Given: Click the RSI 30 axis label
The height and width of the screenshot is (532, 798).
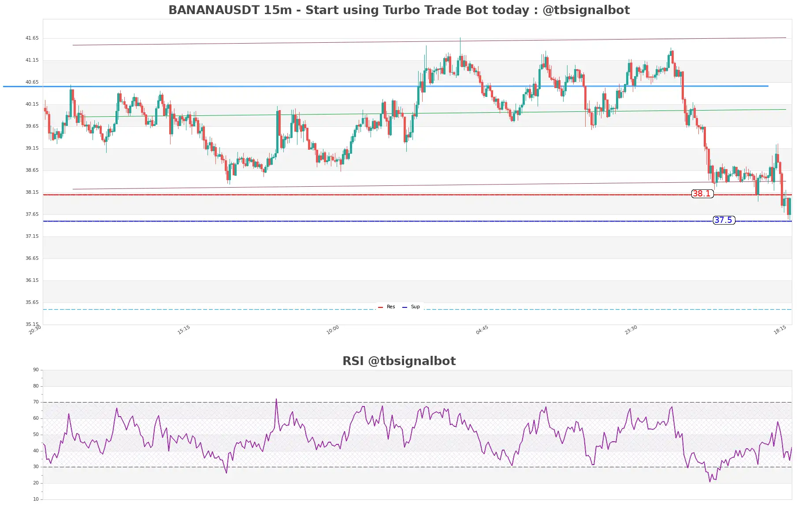Looking at the screenshot, I should pos(36,467).
